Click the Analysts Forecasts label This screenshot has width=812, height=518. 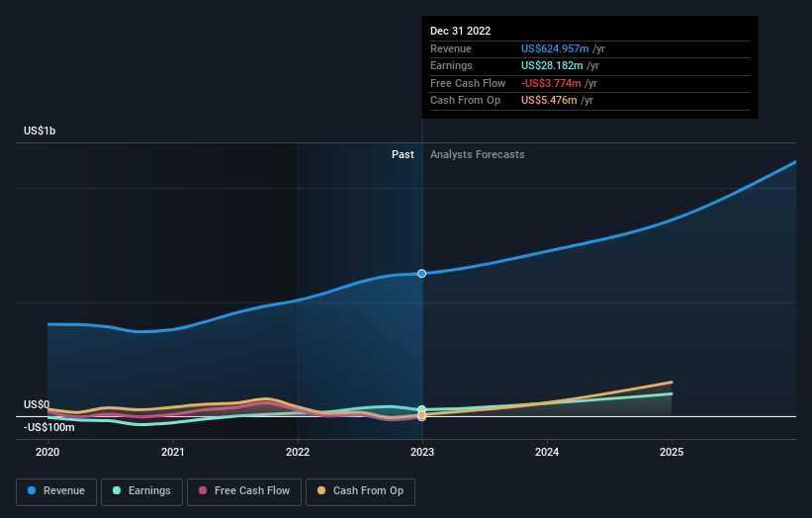coord(478,155)
